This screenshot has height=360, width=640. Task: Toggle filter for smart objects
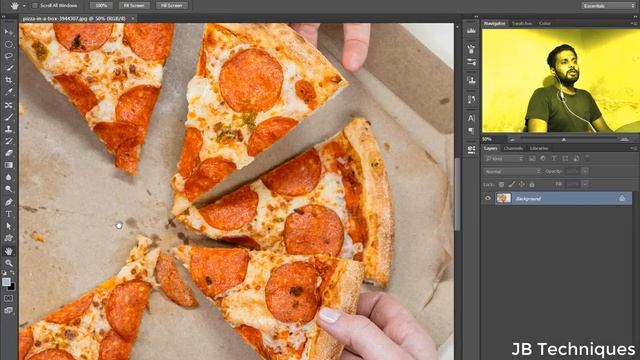[576, 158]
